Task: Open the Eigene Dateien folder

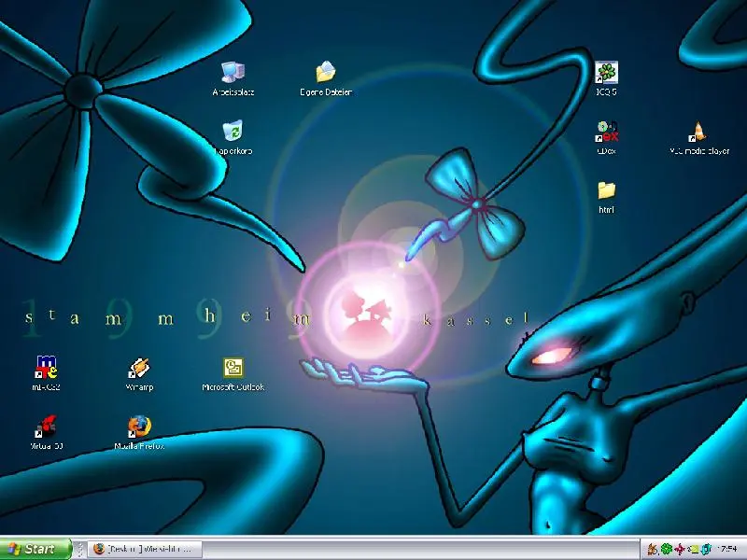Action: pyautogui.click(x=326, y=74)
